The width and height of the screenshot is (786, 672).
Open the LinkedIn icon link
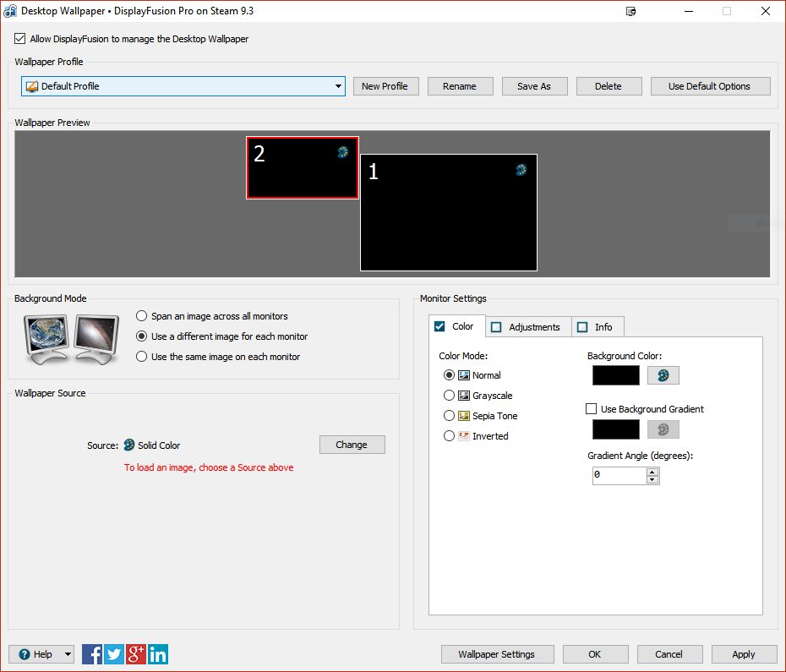click(x=158, y=653)
